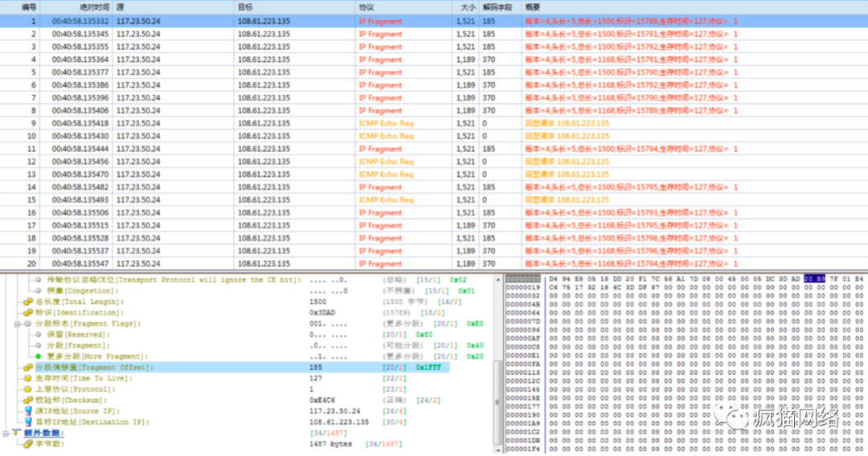
Task: Sort by 大小 column header
Action: pos(465,7)
